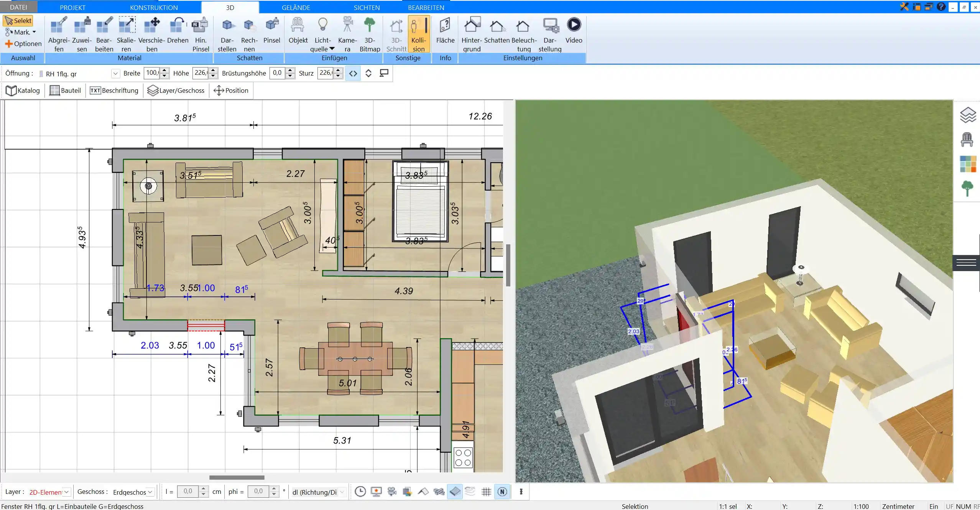Open the Layer/Geschoss button
The height and width of the screenshot is (510, 980).
coord(176,90)
